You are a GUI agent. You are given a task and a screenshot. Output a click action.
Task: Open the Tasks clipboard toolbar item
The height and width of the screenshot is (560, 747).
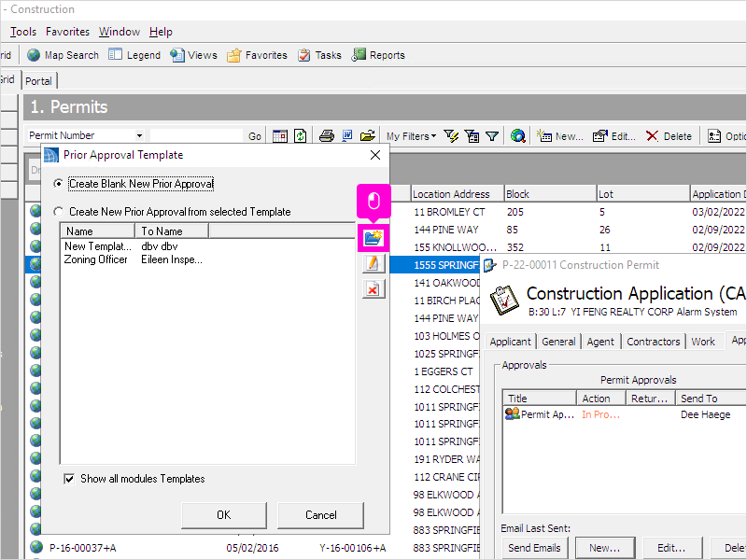[319, 55]
